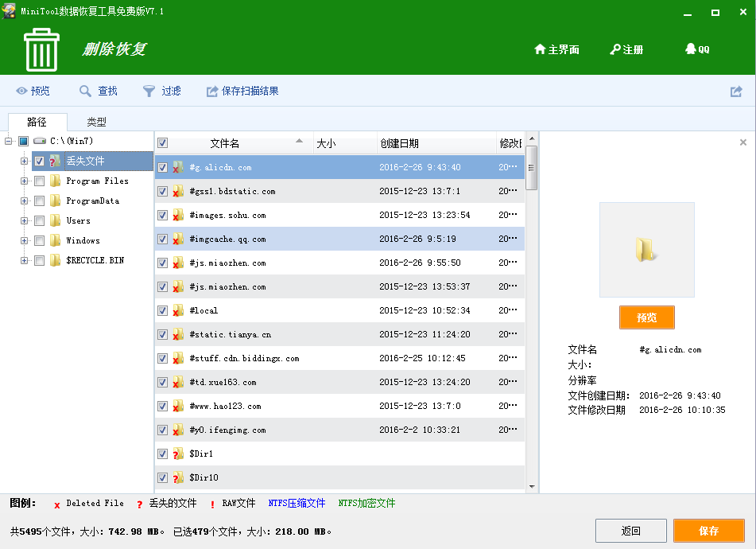
Task: Sort by the 大小 column header
Action: tap(345, 142)
